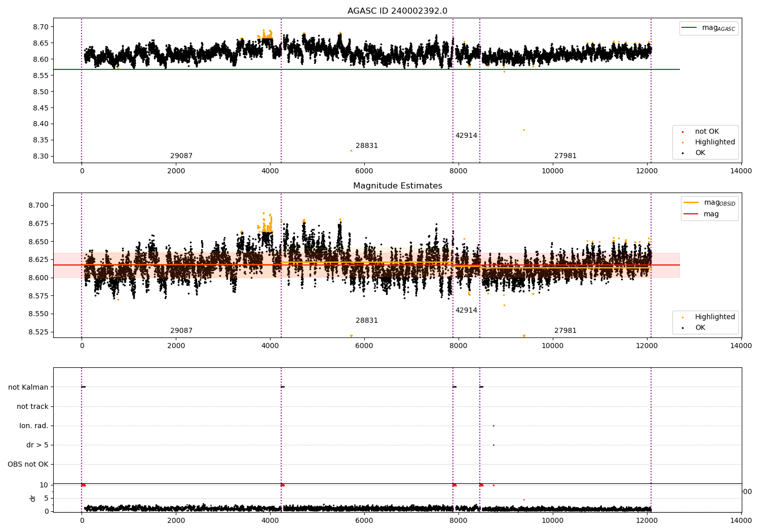This screenshot has width=760, height=532.
Task: Click the 8.30 y-tick of top plot
Action: tap(41, 156)
